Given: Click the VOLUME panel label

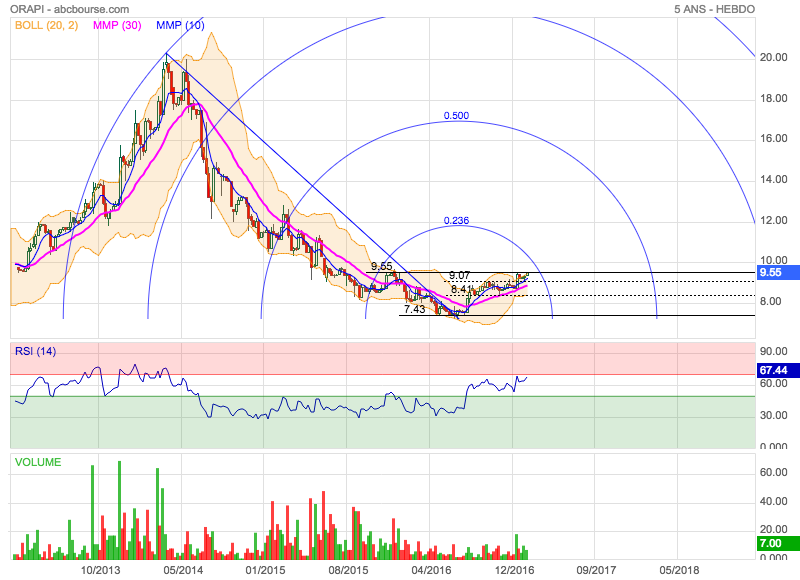Looking at the screenshot, I should 38,462.
